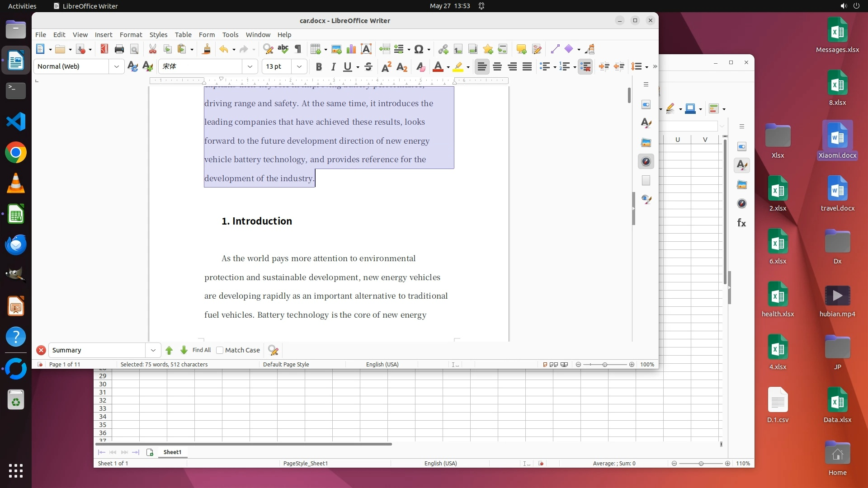Apply strikethrough to selected text

coord(368,67)
